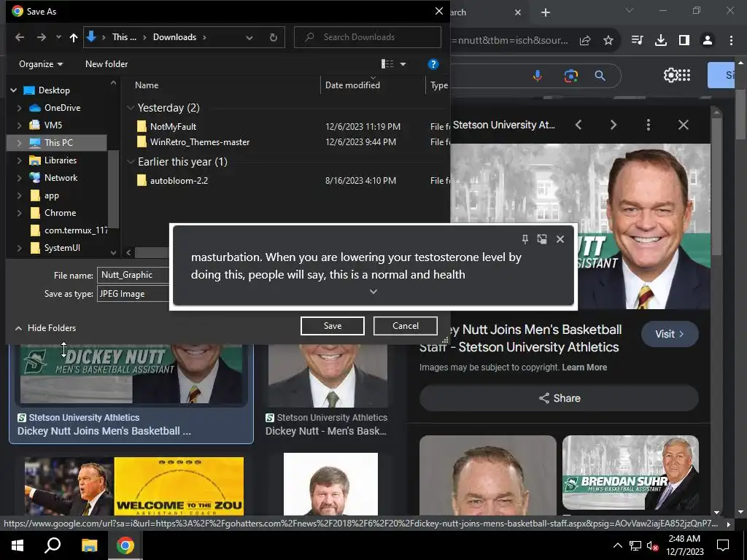
Task: Go back in Save As dialog
Action: (x=20, y=37)
